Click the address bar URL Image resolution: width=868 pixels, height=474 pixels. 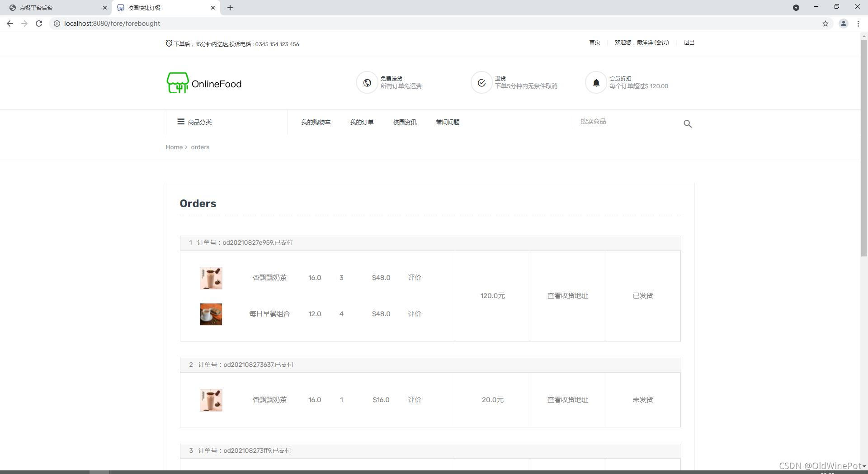112,24
